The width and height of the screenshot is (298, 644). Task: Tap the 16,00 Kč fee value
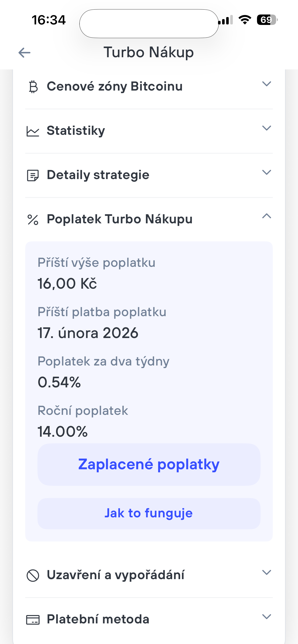(x=67, y=284)
